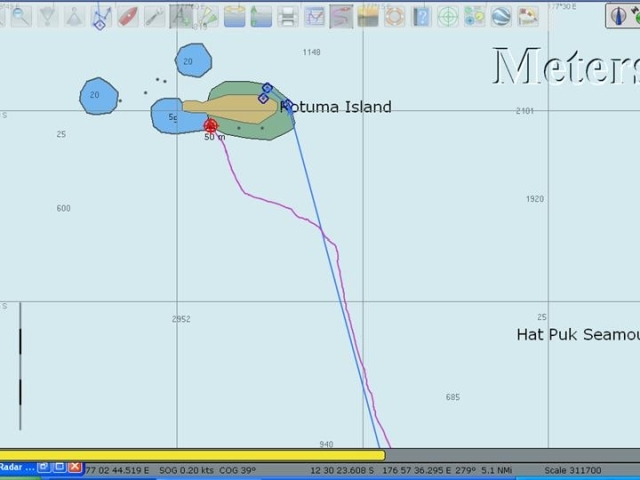Activate the auto-follow red boat icon

click(127, 15)
